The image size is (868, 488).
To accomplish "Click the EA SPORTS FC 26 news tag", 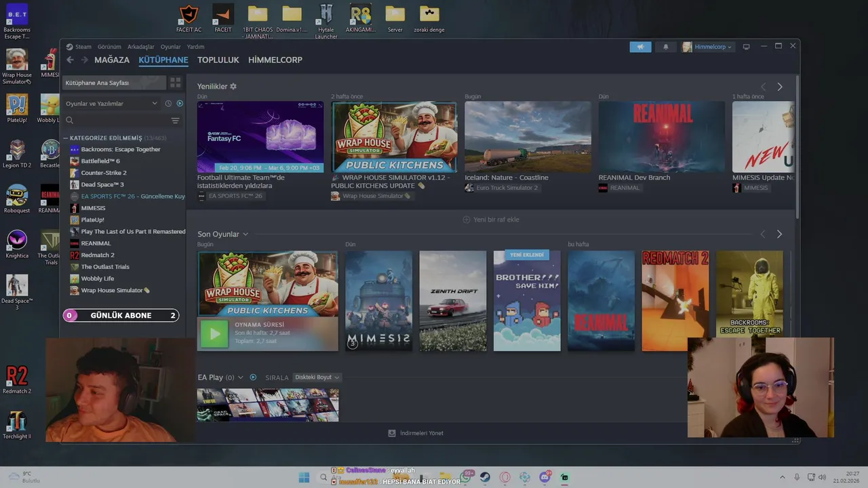I will point(230,196).
